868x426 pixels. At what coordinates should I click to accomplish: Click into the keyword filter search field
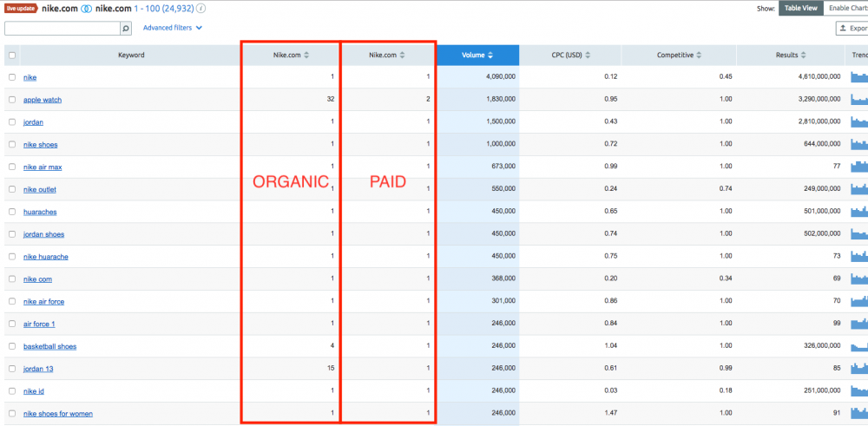point(61,29)
